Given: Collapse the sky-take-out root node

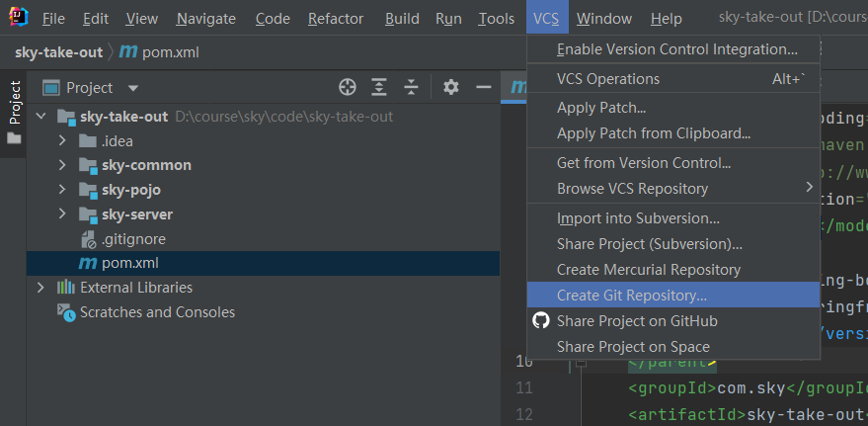Looking at the screenshot, I should coord(40,117).
